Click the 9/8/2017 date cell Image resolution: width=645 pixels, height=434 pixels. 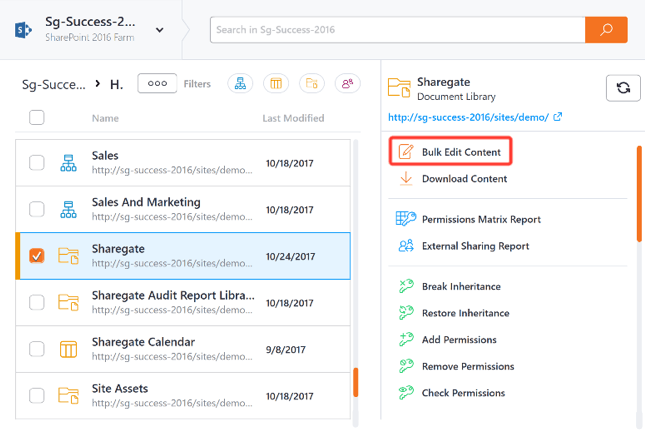[285, 350]
